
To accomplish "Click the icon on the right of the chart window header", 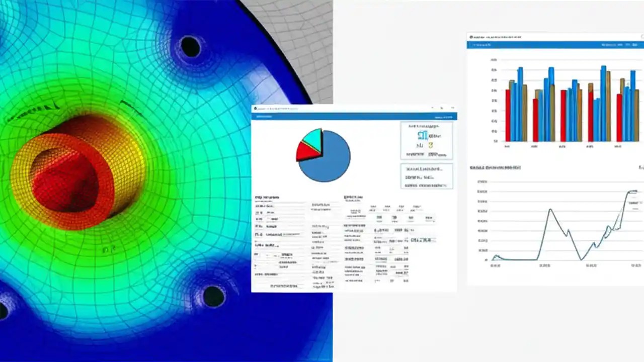I will [x=634, y=44].
